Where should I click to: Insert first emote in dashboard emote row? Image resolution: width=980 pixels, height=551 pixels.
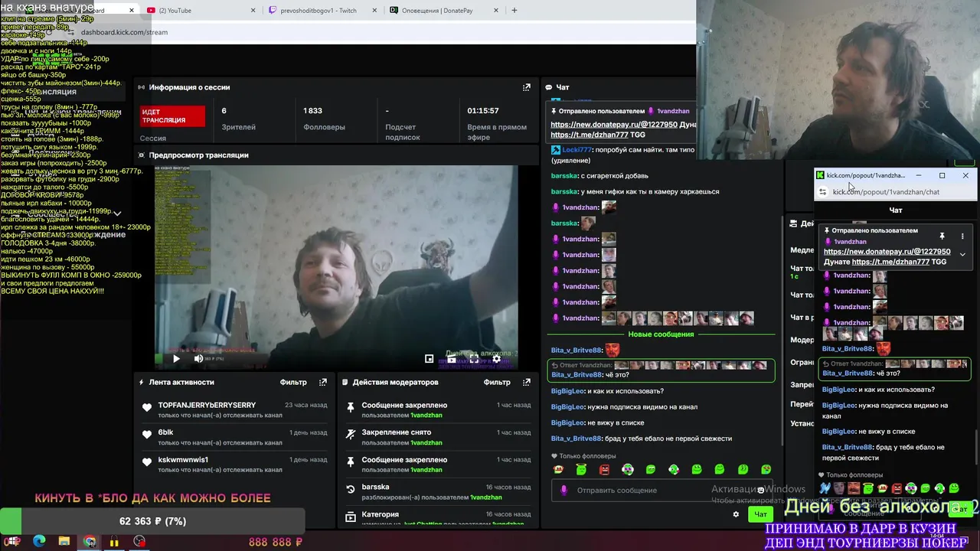(x=558, y=469)
